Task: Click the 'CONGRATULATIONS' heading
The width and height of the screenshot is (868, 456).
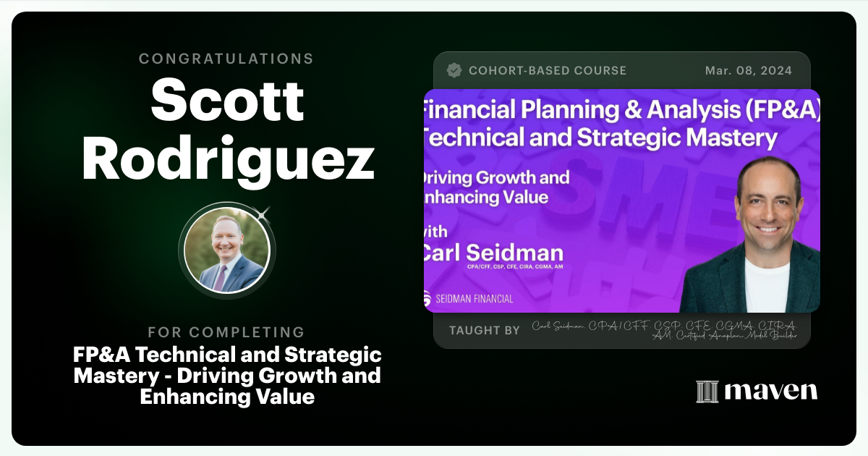Action: tap(226, 59)
